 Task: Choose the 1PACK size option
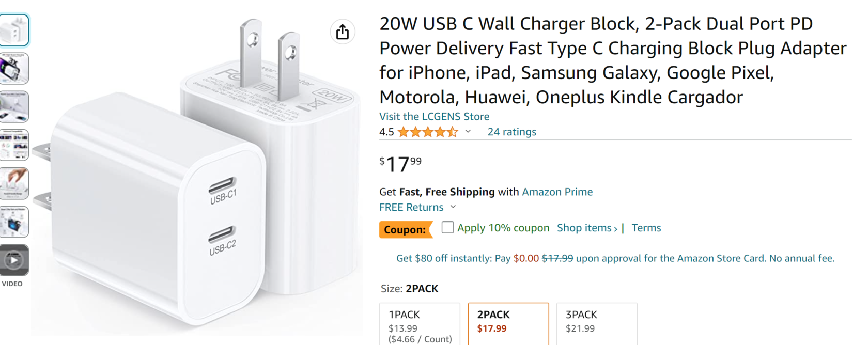(420, 324)
